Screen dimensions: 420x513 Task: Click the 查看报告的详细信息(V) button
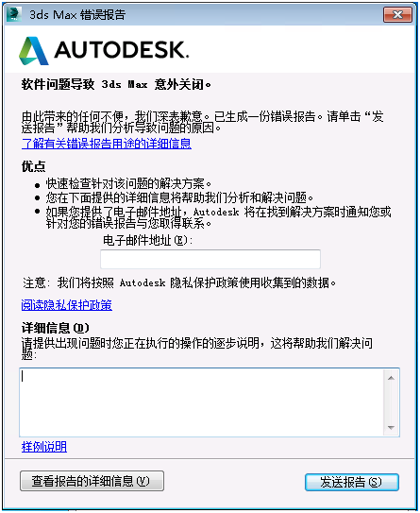coord(92,481)
